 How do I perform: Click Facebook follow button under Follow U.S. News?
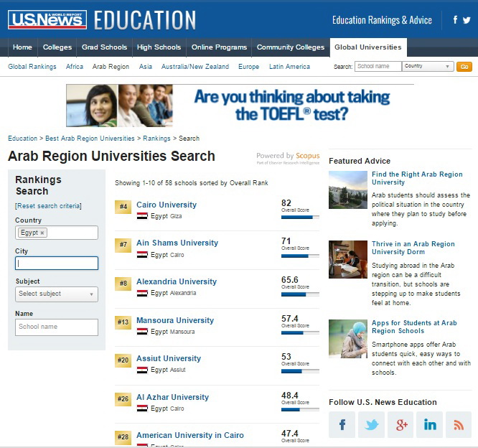click(342, 424)
